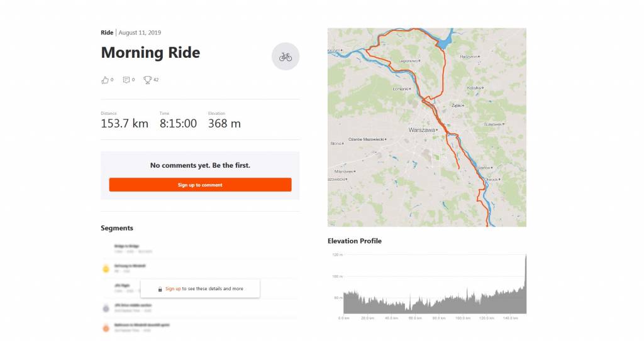Follow the "Sign up" link over the segments
Image resolution: width=644 pixels, height=341 pixels.
[173, 289]
